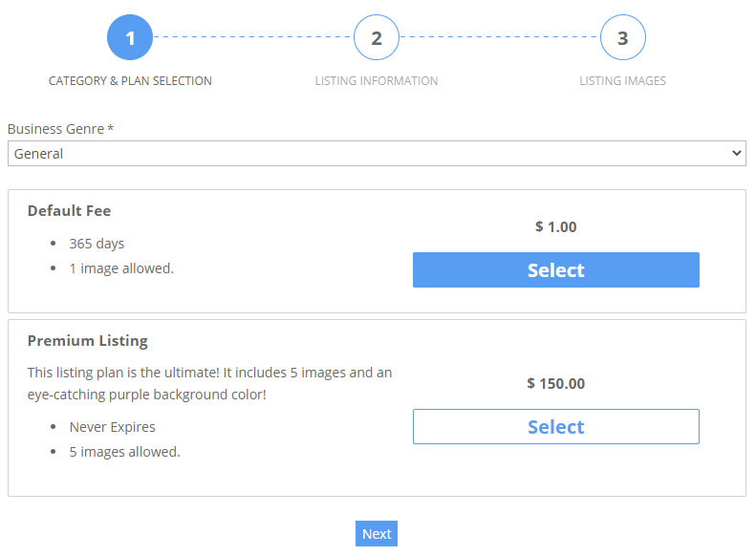Select the Premium Listing plan button
The height and width of the screenshot is (556, 756).
556,426
